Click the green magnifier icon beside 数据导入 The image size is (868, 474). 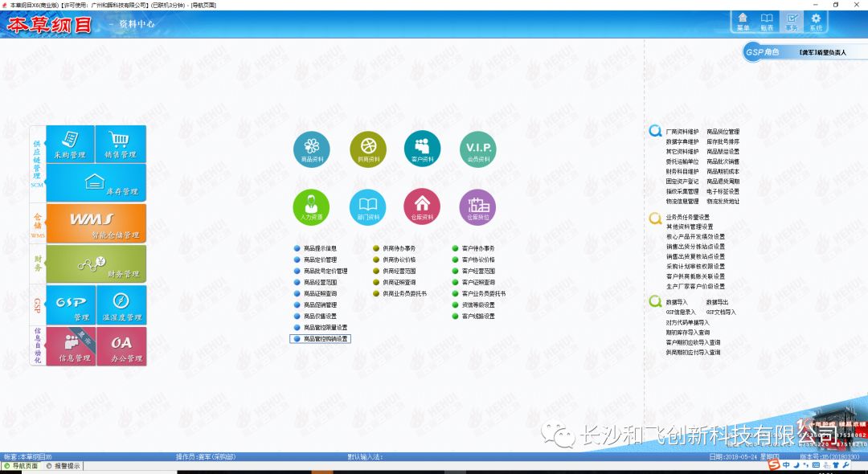coord(656,301)
